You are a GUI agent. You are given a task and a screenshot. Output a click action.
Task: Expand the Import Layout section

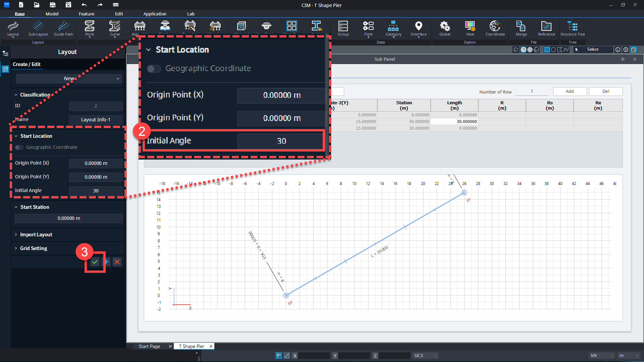36,235
